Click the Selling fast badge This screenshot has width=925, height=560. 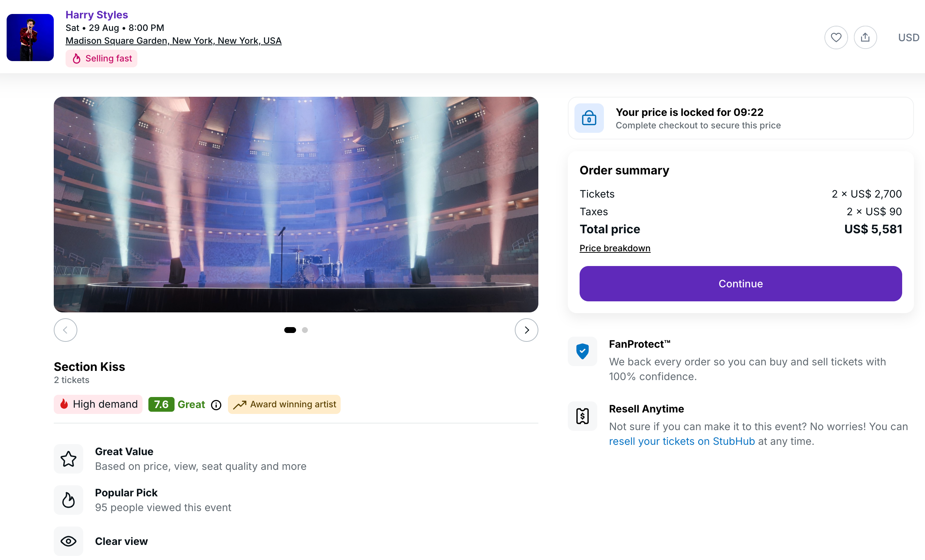[x=101, y=59]
